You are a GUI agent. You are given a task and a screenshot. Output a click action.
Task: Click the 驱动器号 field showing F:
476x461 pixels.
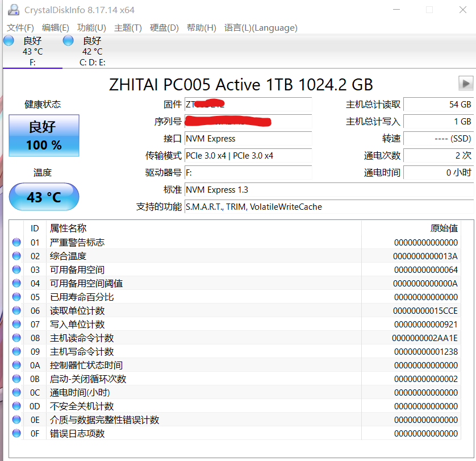click(x=248, y=173)
